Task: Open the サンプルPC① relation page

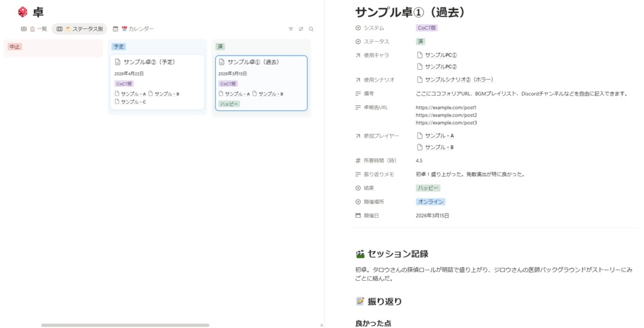Action: coord(437,55)
